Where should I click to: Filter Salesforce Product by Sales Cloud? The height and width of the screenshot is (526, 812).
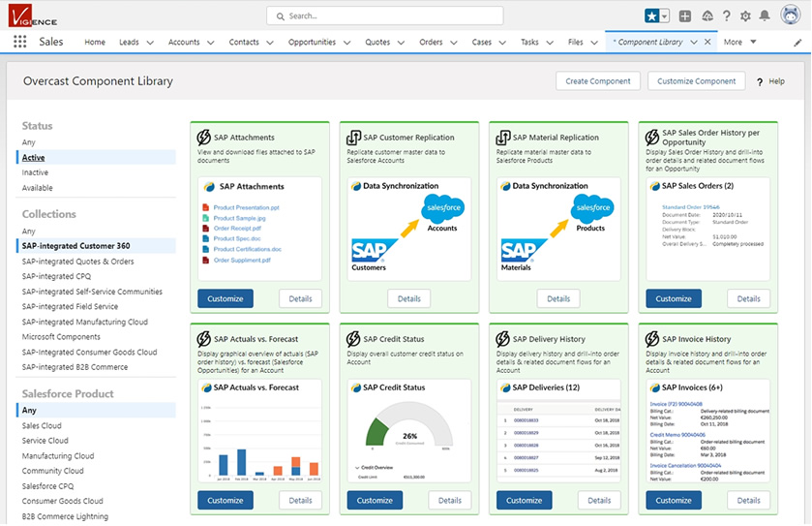click(42, 425)
